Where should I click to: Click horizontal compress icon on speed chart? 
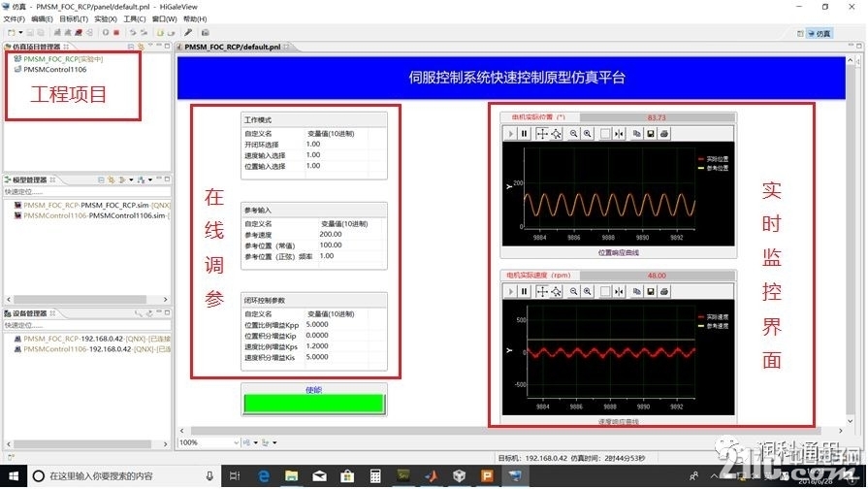619,291
